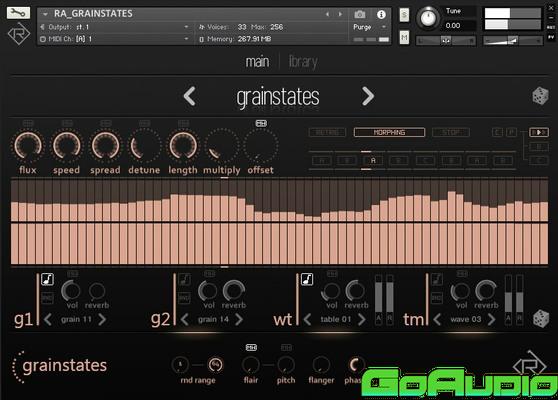Toggle the g1 note tracking button
Image resolution: width=558 pixels, height=400 pixels.
pyautogui.click(x=47, y=279)
